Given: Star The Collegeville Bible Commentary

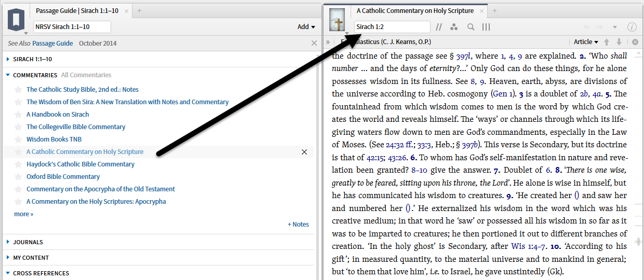Looking at the screenshot, I should click(19, 127).
